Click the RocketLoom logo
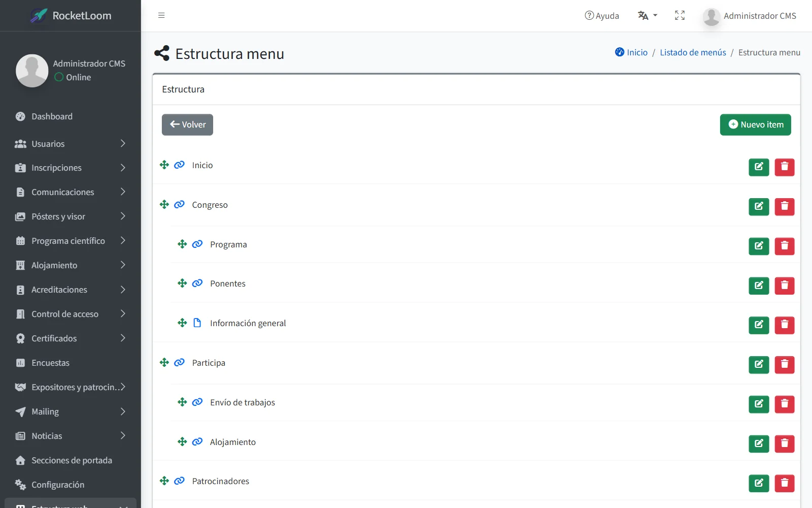The image size is (812, 508). click(x=71, y=16)
